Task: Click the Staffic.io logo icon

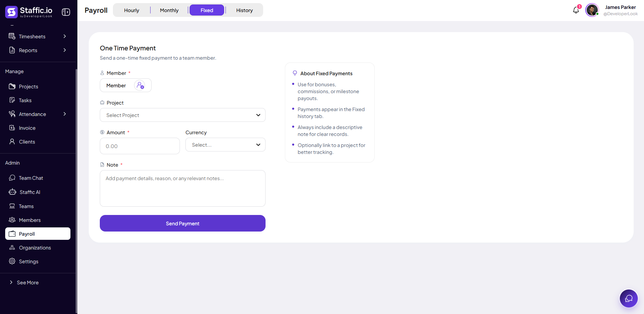Action: [x=11, y=12]
